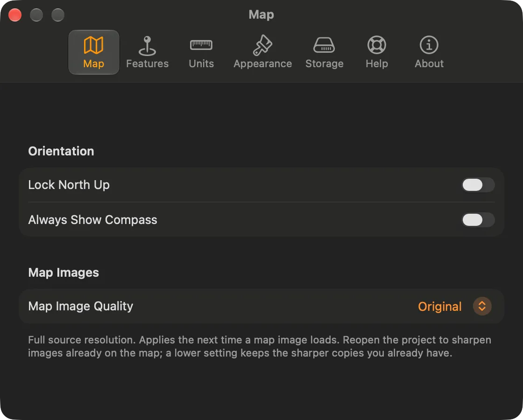523x420 pixels.
Task: Click the Always Show Compass label
Action: [x=92, y=220]
